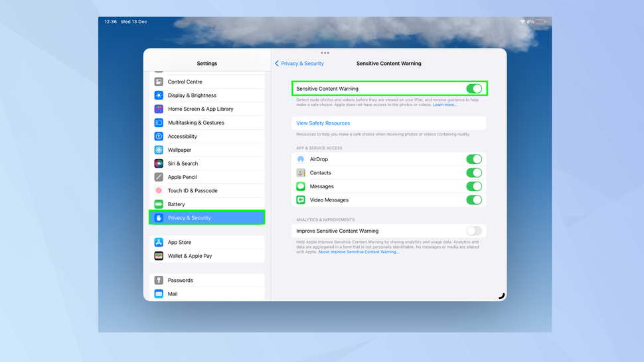Image resolution: width=644 pixels, height=362 pixels.
Task: Click the Home Screen & App Library icon
Action: click(x=159, y=109)
